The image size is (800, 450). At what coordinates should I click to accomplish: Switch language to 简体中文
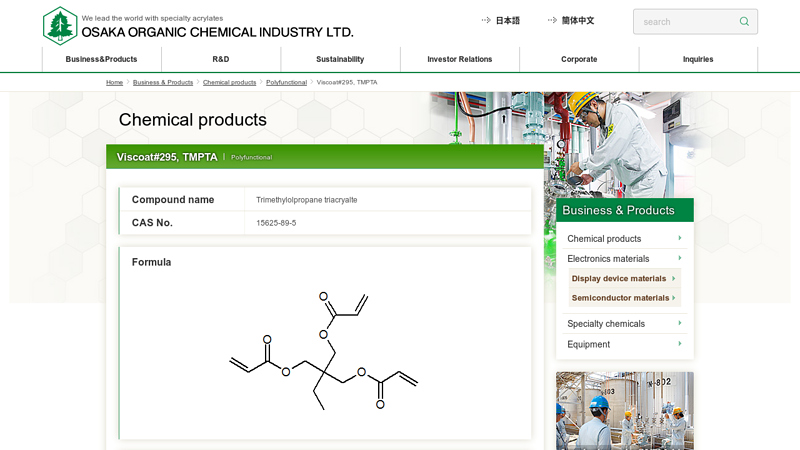[578, 20]
